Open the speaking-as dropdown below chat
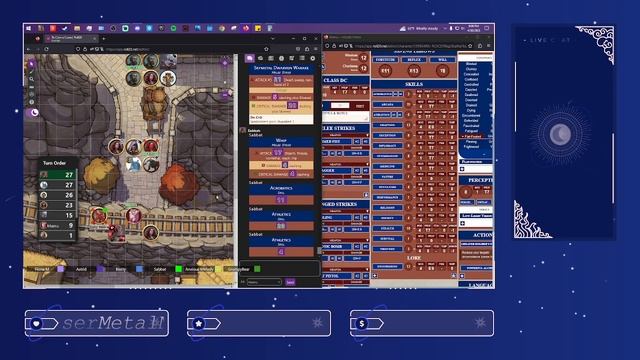 click(264, 282)
